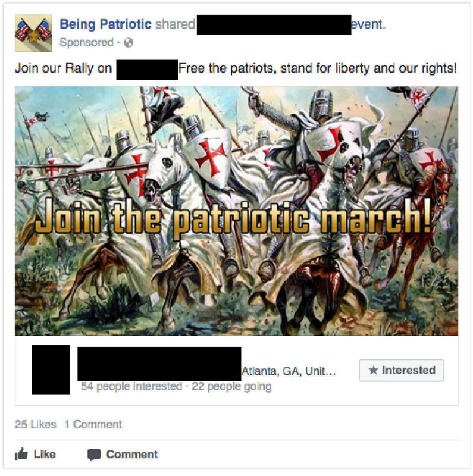Open the Join the patriotic march image

[237, 211]
